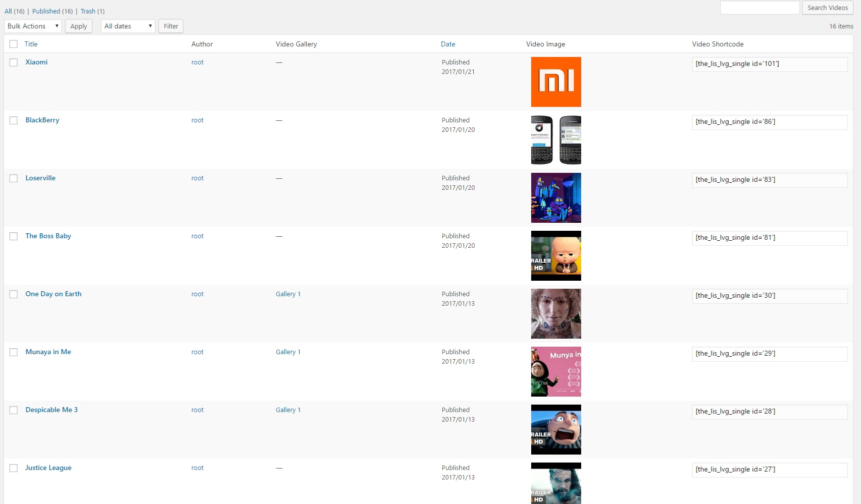Show Published (16) videos view

[52, 11]
